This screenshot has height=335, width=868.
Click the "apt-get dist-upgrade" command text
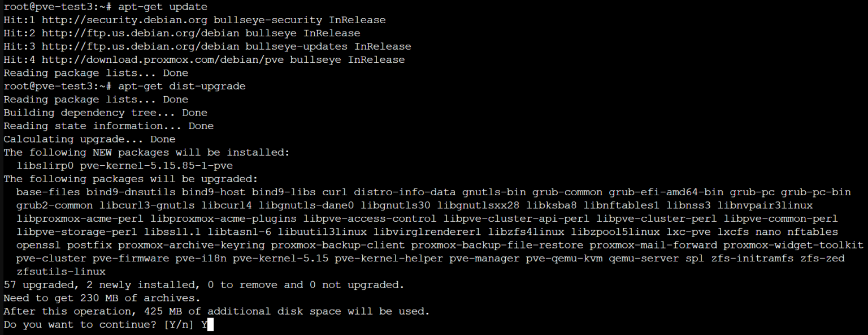coord(179,86)
